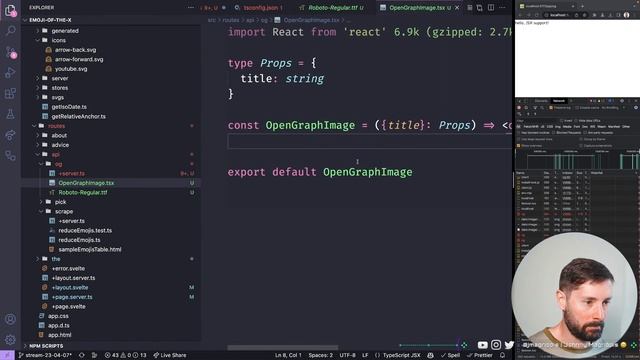640x360 pixels.
Task: Change encoding via UTF-8 status item
Action: [x=347, y=355]
